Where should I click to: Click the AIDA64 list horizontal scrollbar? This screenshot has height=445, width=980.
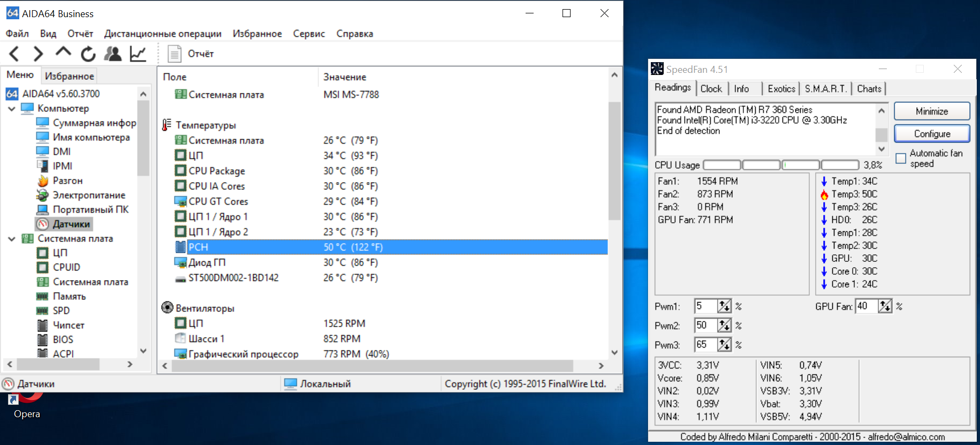(x=372, y=366)
